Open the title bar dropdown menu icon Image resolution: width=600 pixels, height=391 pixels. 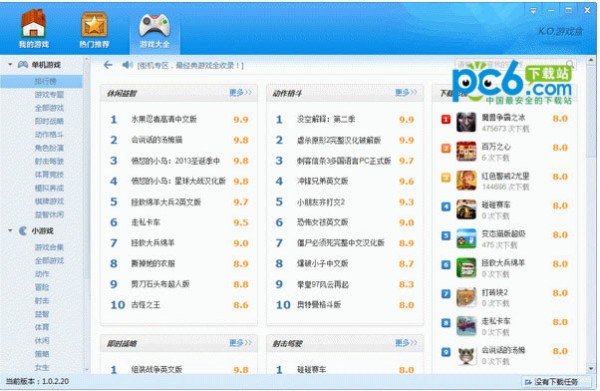point(533,11)
